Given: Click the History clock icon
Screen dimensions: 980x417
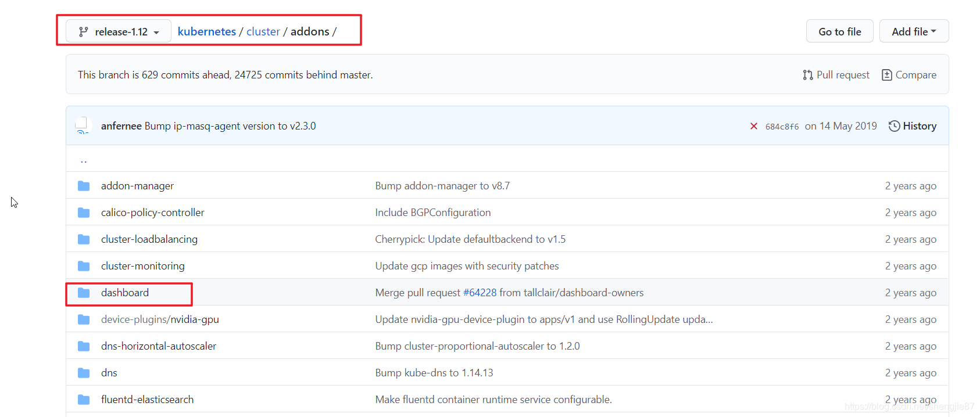Looking at the screenshot, I should tap(895, 126).
